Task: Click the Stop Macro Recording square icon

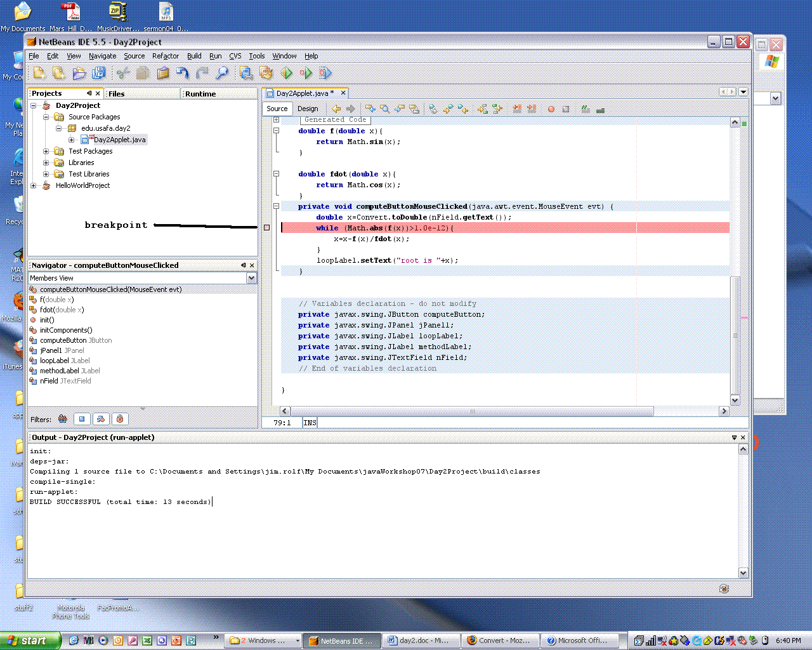Action: coord(566,109)
